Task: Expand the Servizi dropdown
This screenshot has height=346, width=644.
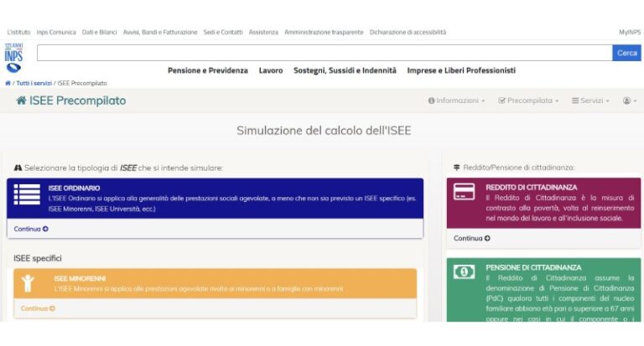Action: point(590,101)
